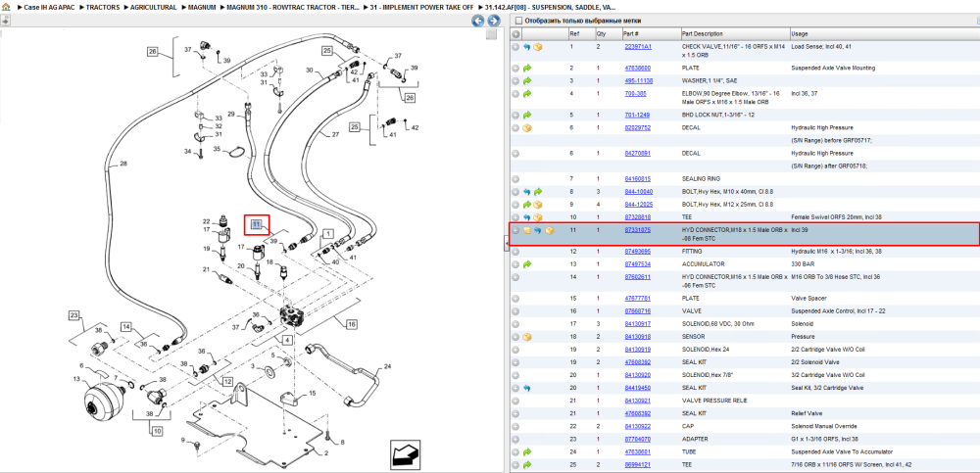Click green arrow icon in WASHER row
980x473 pixels.
click(x=527, y=81)
